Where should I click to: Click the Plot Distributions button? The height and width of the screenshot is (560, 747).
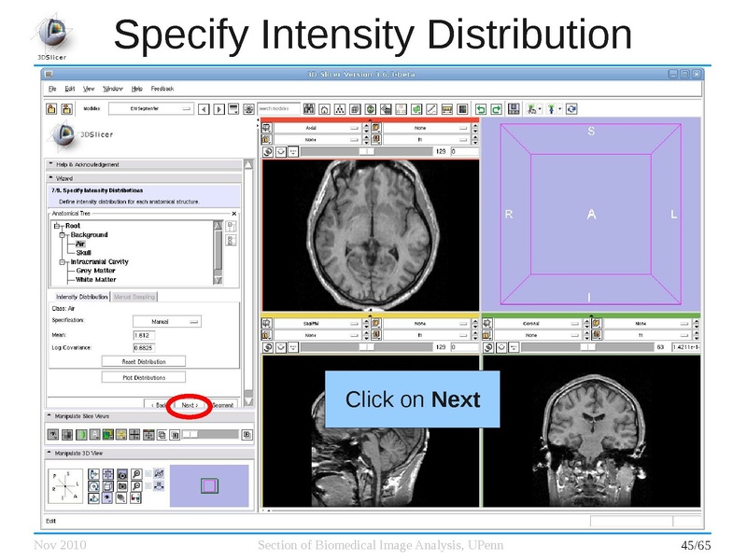(x=143, y=376)
